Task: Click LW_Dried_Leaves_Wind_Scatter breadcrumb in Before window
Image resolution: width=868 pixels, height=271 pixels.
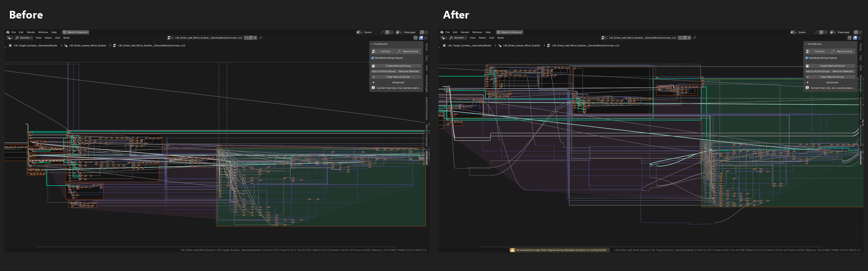Action: [88, 46]
